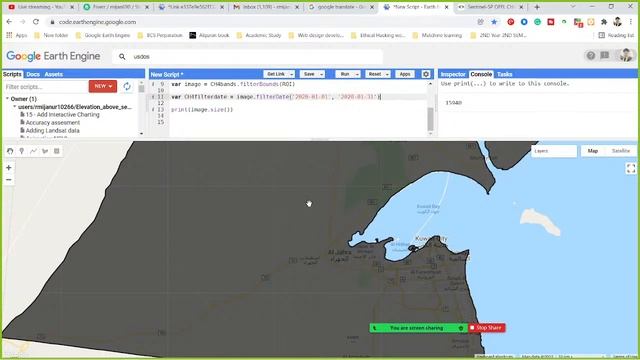Open the Academic Study bookmark folder
This screenshot has height=360, width=640.
(x=259, y=36)
